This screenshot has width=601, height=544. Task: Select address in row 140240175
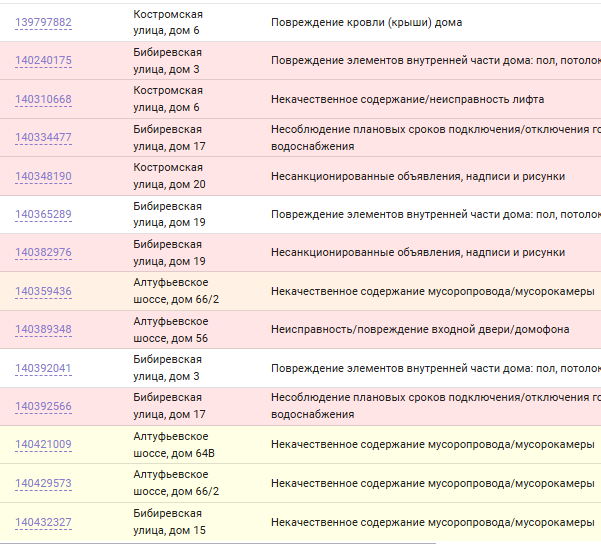coord(167,61)
